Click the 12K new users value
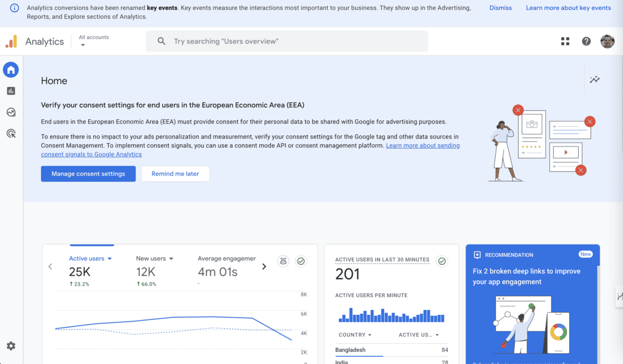The image size is (623, 364). 146,272
